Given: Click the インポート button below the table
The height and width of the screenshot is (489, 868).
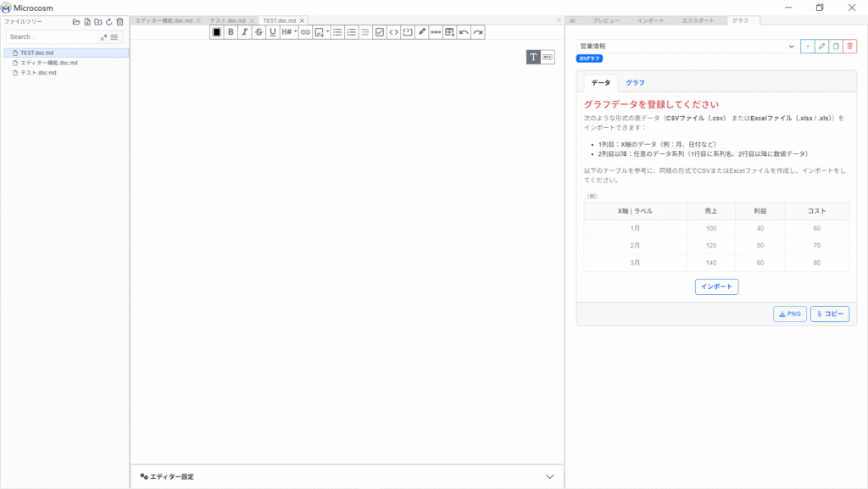Looking at the screenshot, I should (716, 286).
